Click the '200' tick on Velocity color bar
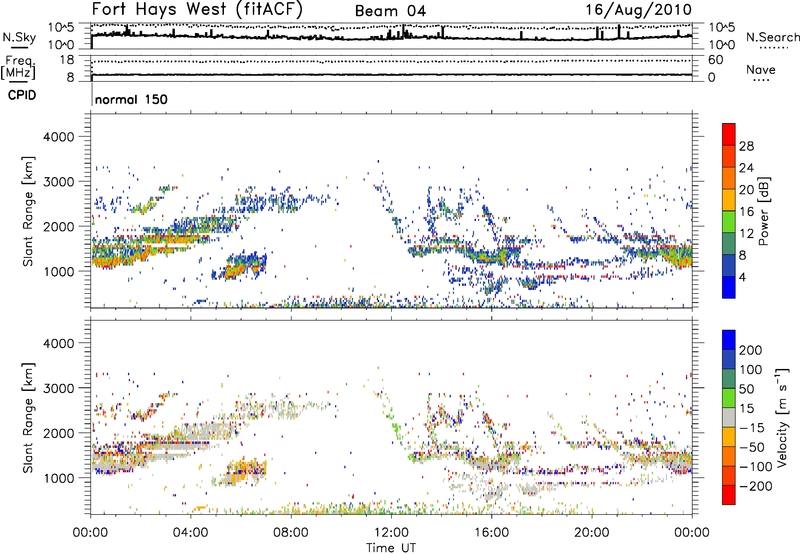The width and height of the screenshot is (800, 554). (751, 350)
